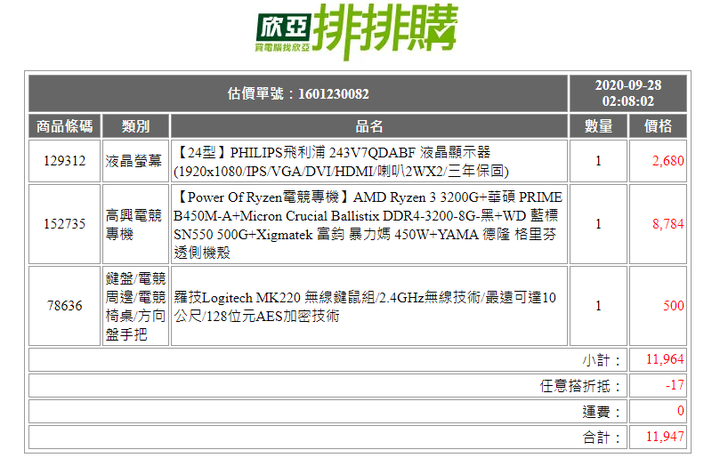This screenshot has height=458, width=720.
Task: Click the 任意搭折抵 label
Action: [580, 386]
